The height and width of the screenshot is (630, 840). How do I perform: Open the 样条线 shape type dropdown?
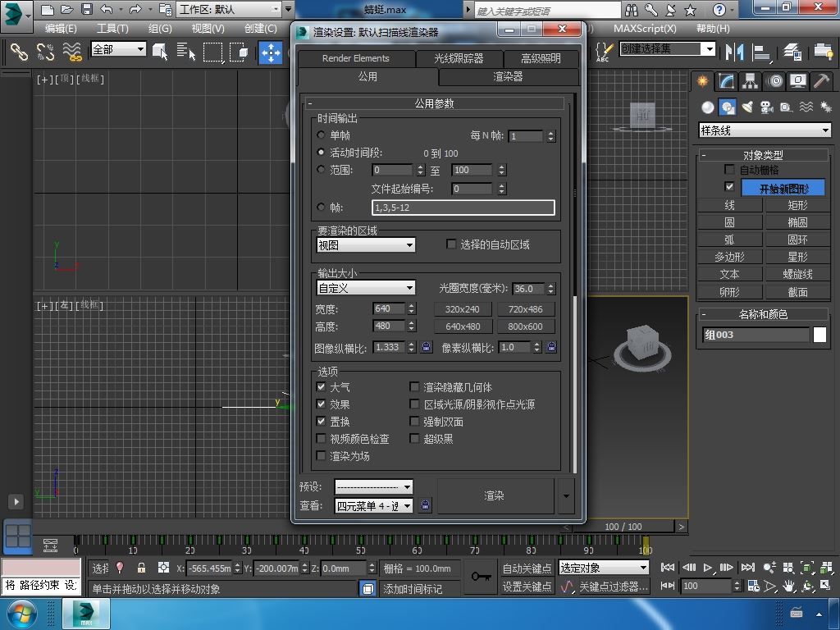point(765,130)
